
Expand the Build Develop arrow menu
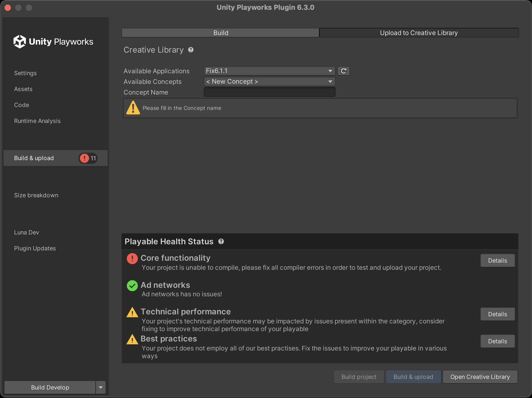coord(101,387)
